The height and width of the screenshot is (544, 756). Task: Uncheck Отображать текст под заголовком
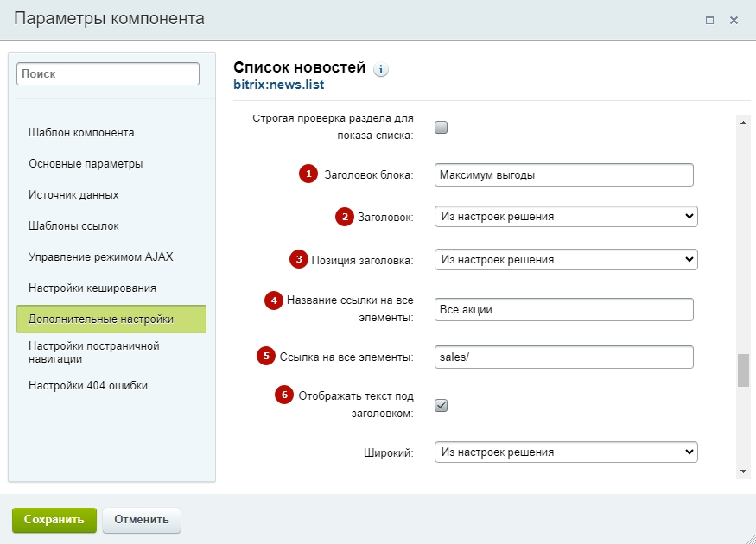pyautogui.click(x=441, y=405)
